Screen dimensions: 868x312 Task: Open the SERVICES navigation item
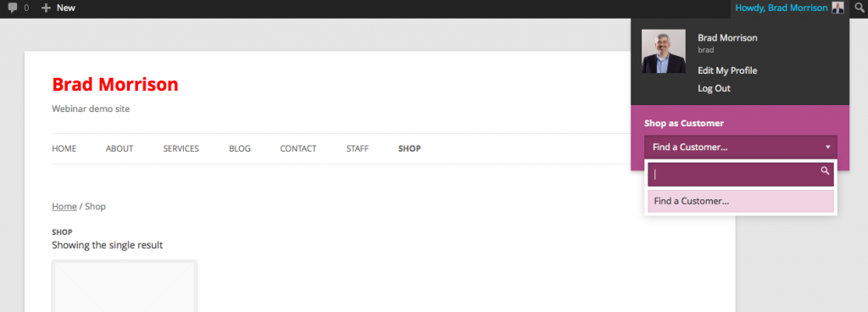pyautogui.click(x=181, y=149)
